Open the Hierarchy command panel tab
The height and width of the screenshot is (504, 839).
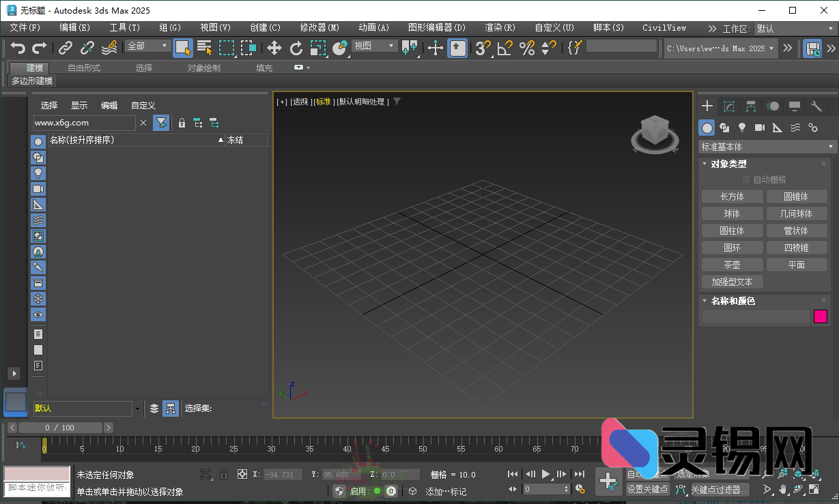point(751,106)
